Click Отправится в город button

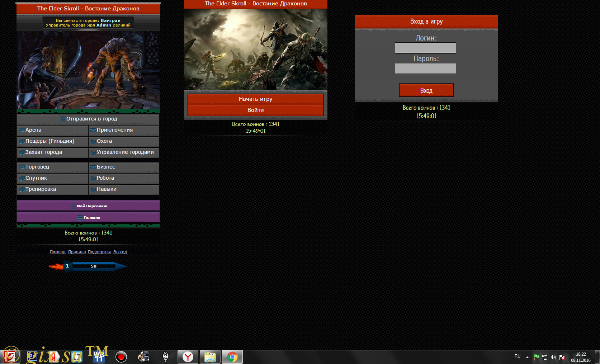(x=88, y=119)
